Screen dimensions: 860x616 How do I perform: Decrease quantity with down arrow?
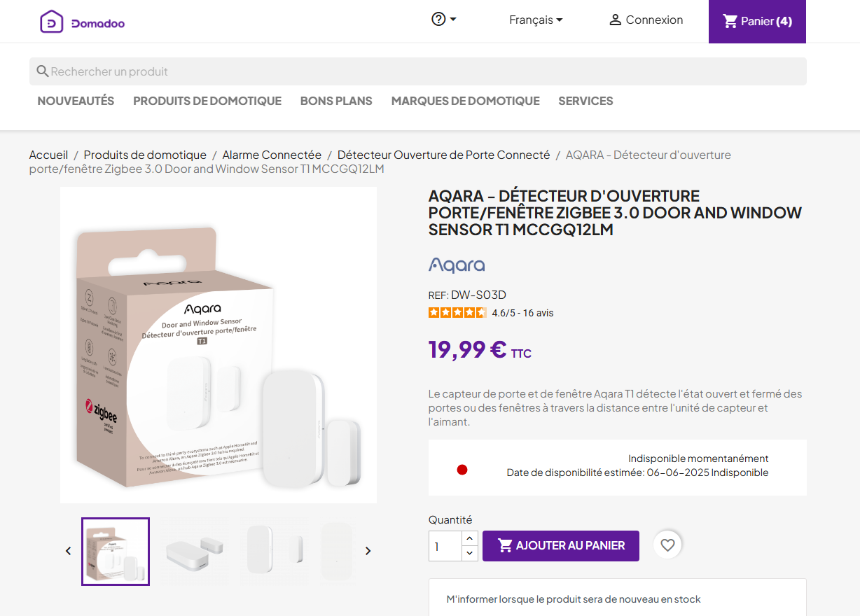pos(470,553)
